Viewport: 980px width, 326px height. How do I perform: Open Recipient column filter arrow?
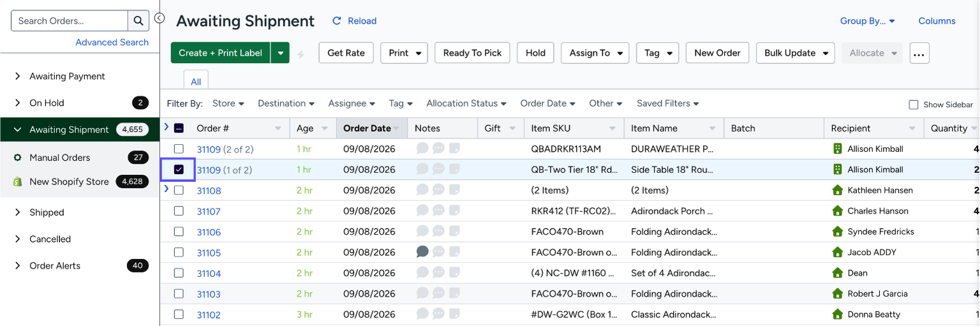[912, 129]
